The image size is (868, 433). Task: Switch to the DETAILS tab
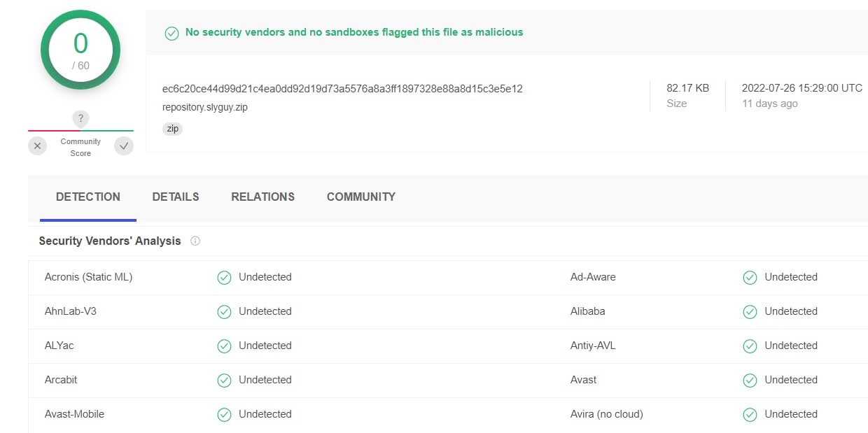coord(176,197)
